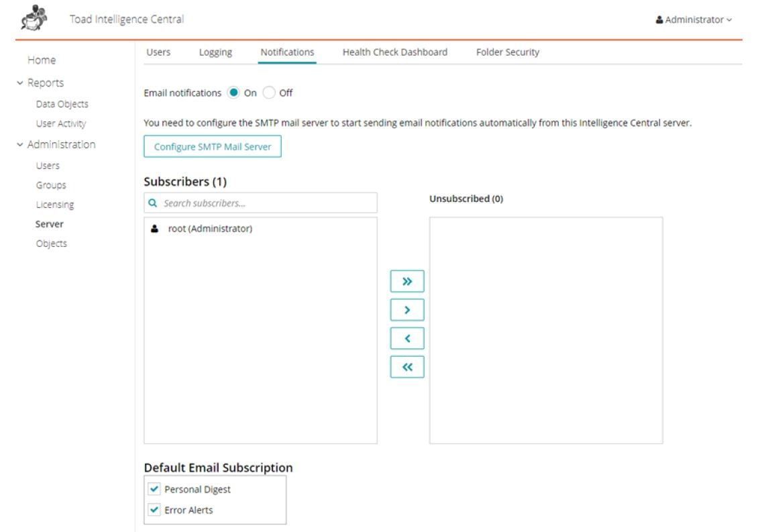The height and width of the screenshot is (532, 770).
Task: Click inside the empty Unsubscribed list box
Action: (546, 330)
